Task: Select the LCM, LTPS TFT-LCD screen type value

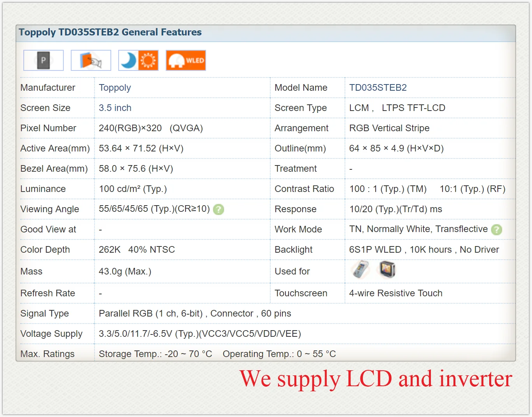Action: point(397,108)
